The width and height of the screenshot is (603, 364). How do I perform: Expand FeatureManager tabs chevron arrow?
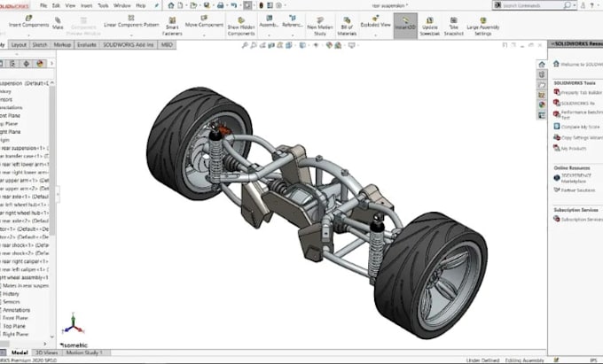tap(52, 64)
